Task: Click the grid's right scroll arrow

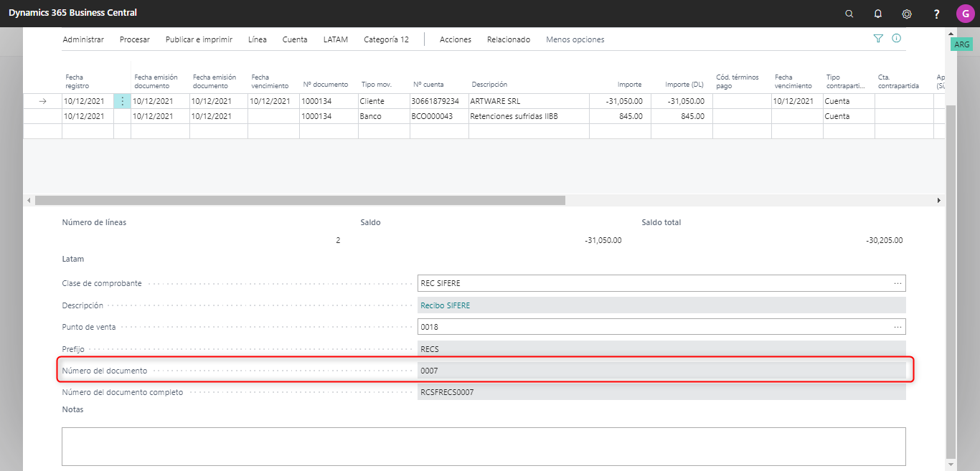Action: click(940, 201)
